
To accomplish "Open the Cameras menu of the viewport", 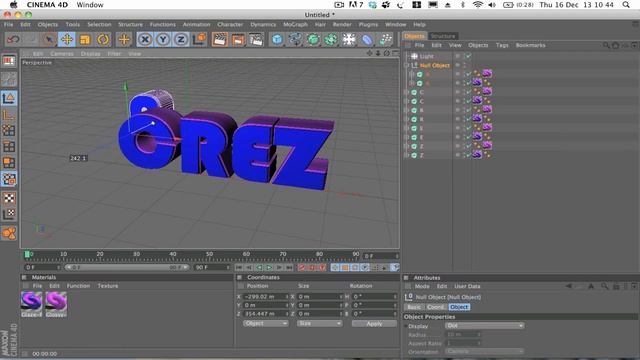I will point(62,54).
